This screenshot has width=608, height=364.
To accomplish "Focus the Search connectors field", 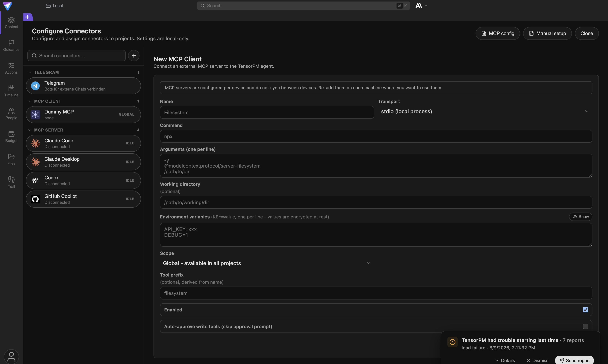I will [x=76, y=56].
